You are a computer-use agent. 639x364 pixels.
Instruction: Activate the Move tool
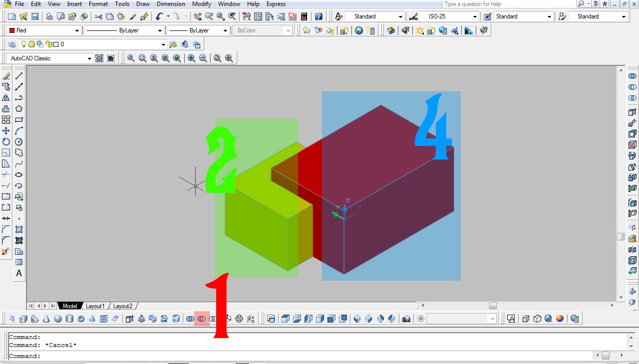pos(6,131)
